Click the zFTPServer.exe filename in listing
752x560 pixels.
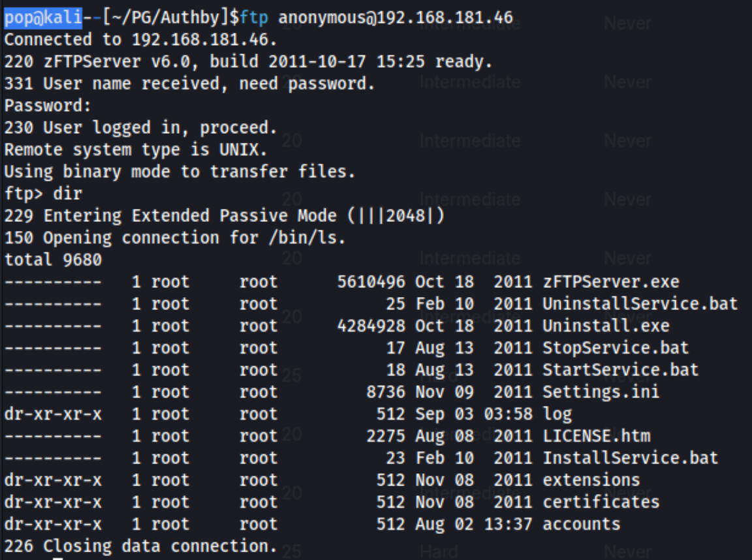coord(610,281)
